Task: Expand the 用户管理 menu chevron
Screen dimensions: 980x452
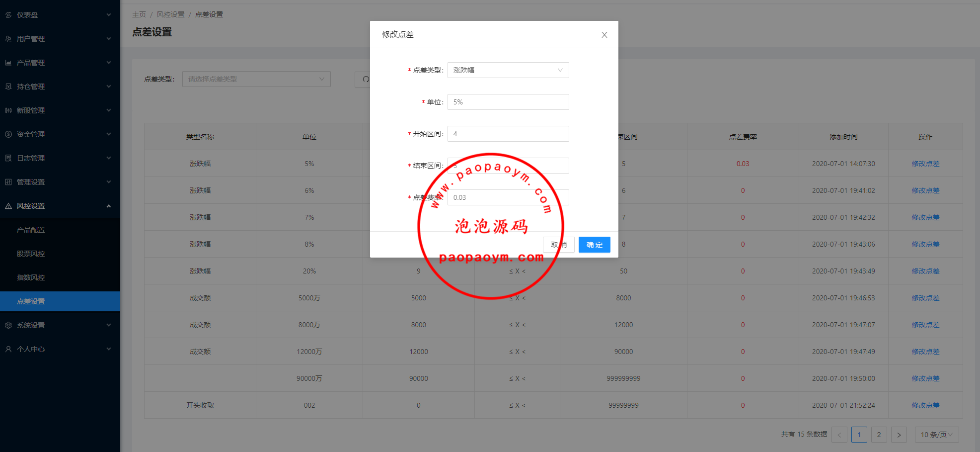Action: pyautogui.click(x=109, y=39)
